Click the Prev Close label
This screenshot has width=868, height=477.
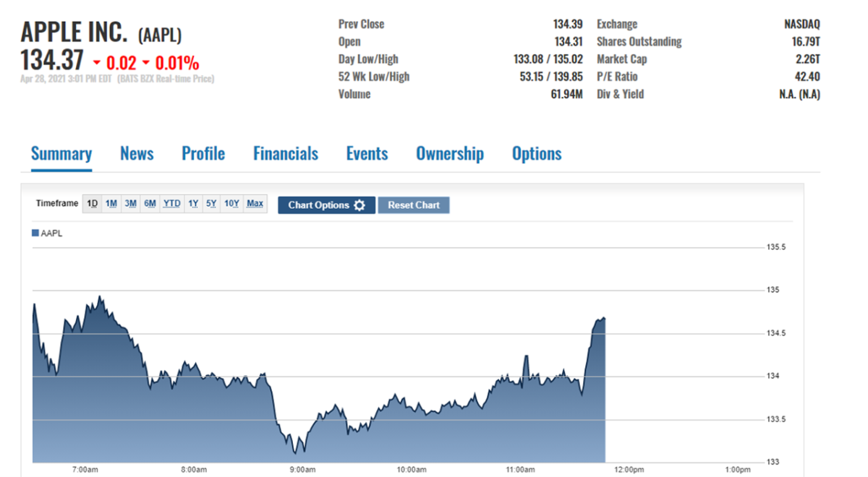[x=362, y=25]
